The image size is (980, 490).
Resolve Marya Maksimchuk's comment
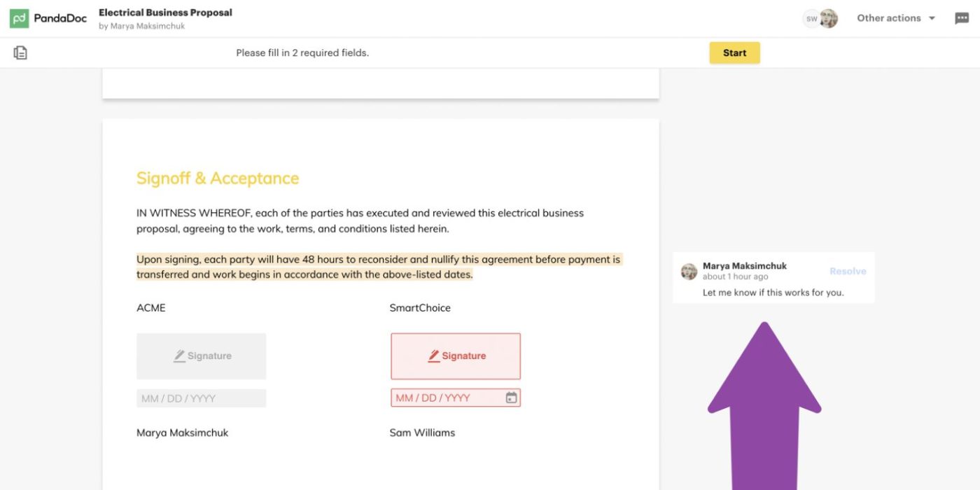click(848, 271)
